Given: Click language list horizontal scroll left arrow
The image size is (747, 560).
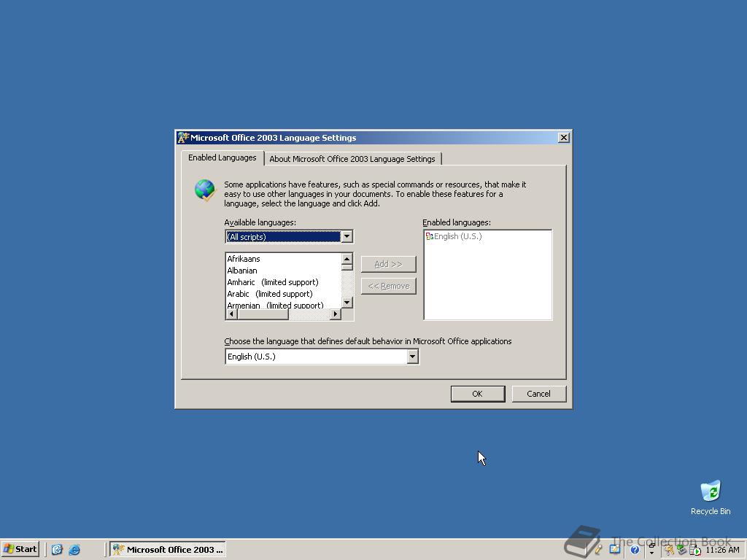Looking at the screenshot, I should pyautogui.click(x=231, y=314).
